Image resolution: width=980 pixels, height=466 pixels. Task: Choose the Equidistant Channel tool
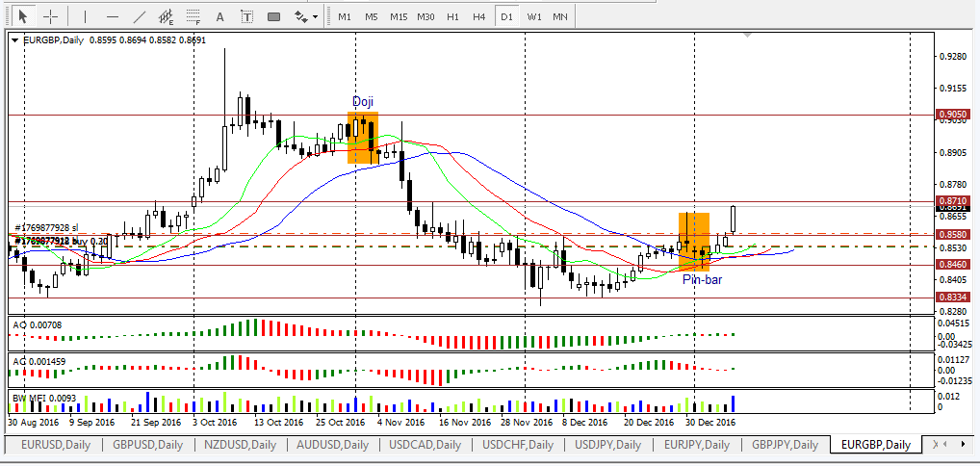point(167,17)
